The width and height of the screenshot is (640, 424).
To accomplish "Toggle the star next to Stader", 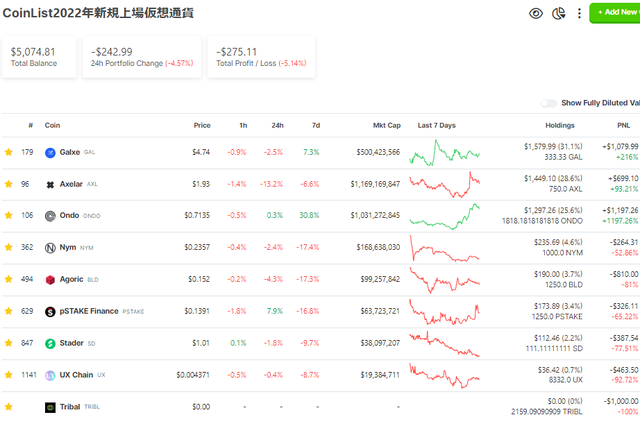I will click(9, 343).
